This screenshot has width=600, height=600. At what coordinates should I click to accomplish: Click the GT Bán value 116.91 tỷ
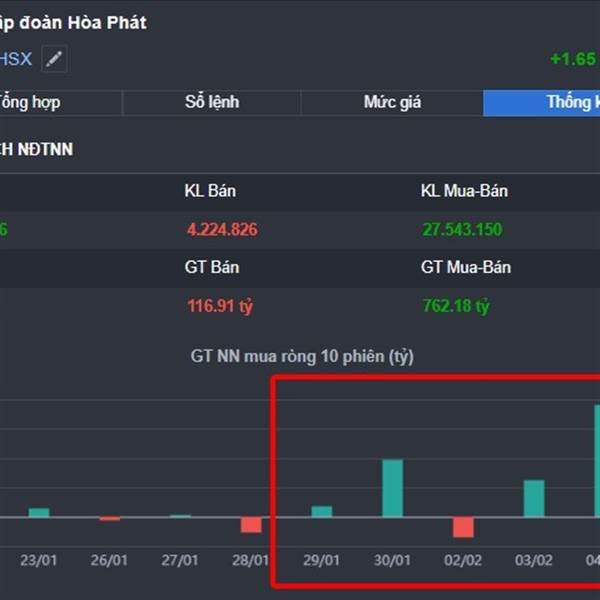point(220,306)
